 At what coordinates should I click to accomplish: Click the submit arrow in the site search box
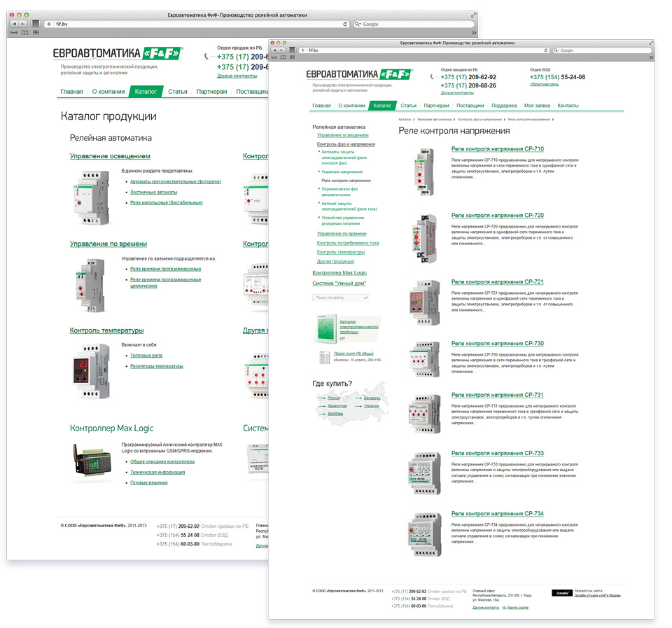point(365,298)
